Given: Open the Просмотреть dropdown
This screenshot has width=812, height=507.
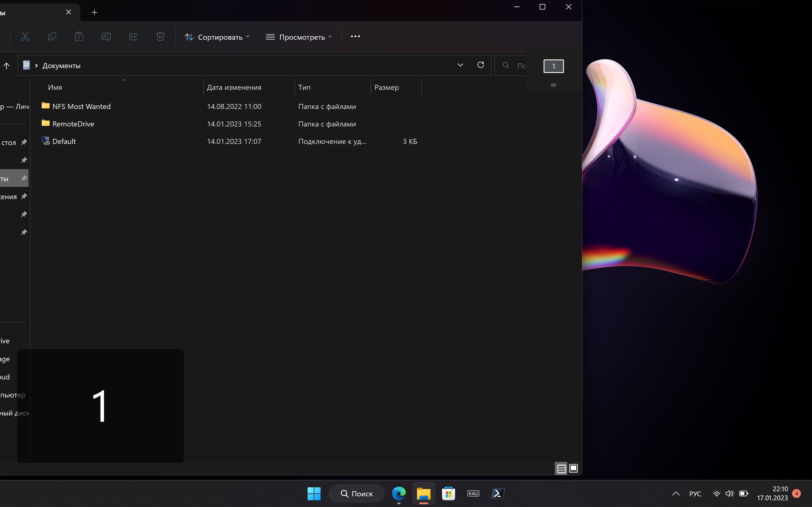Looking at the screenshot, I should click(299, 37).
